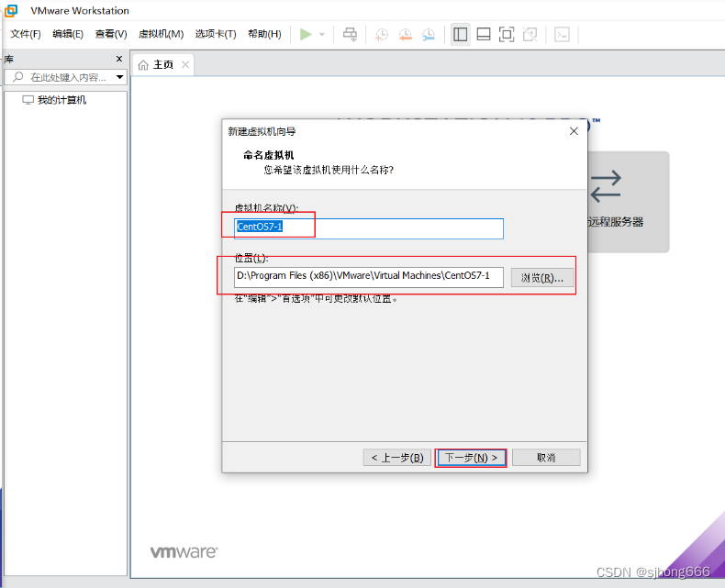Toggle the library sidebar view icon
Screen dimensions: 725x588
460,35
